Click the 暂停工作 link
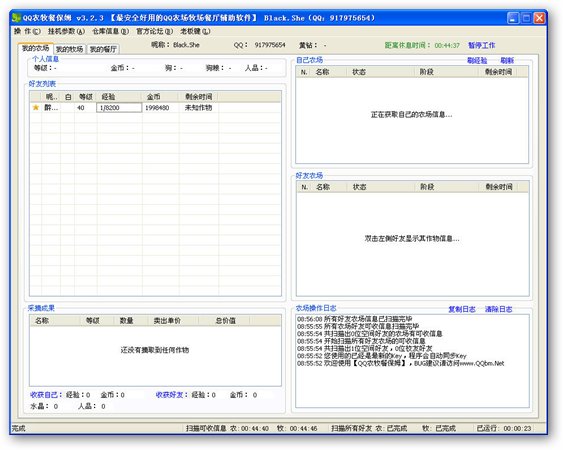This screenshot has width=563, height=450. [481, 45]
